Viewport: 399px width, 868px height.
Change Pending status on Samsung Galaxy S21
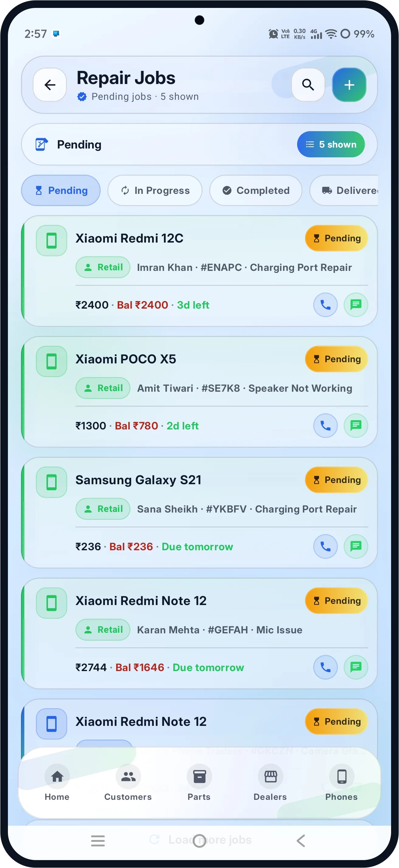336,480
